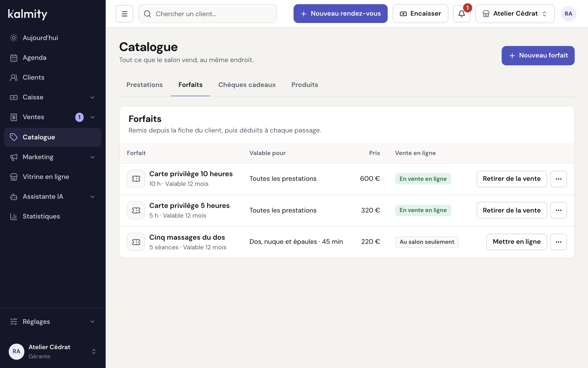
Task: Open more options for Carte privilège 5 heures
Action: tap(558, 210)
